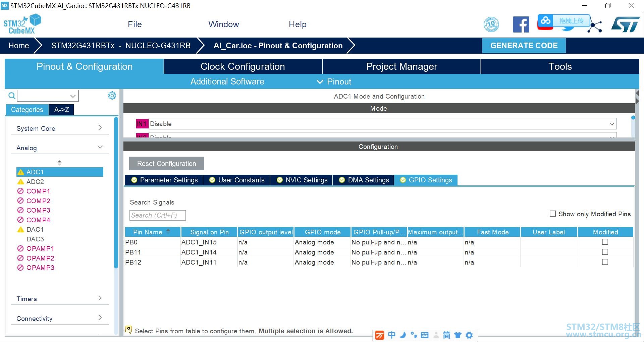Click the category list vertical scrollbar
The width and height of the screenshot is (644, 342).
click(116, 193)
